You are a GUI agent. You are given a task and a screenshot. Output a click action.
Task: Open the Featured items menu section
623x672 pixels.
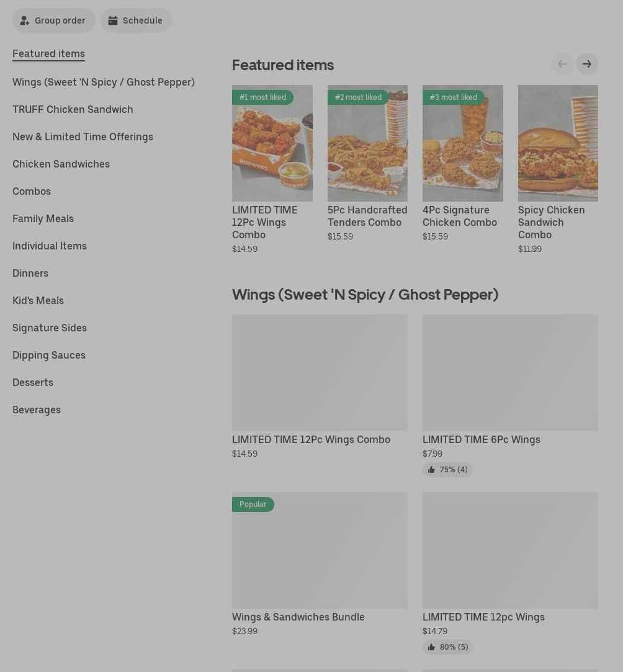(x=48, y=53)
